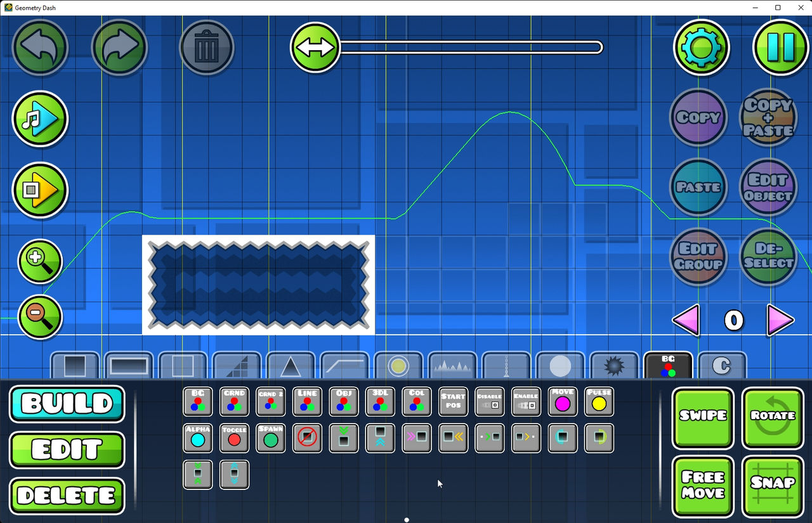The height and width of the screenshot is (523, 812).
Task: Open the C color objects tab
Action: coord(722,366)
